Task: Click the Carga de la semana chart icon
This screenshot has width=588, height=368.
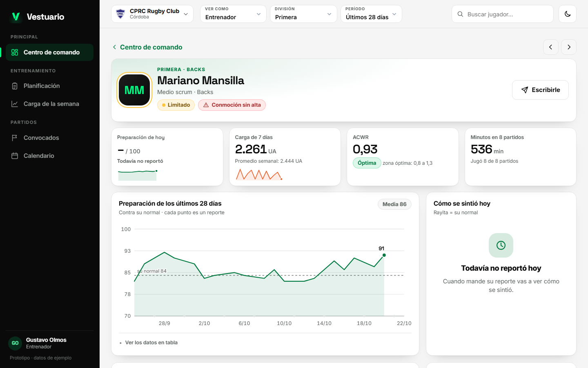Action: point(15,104)
